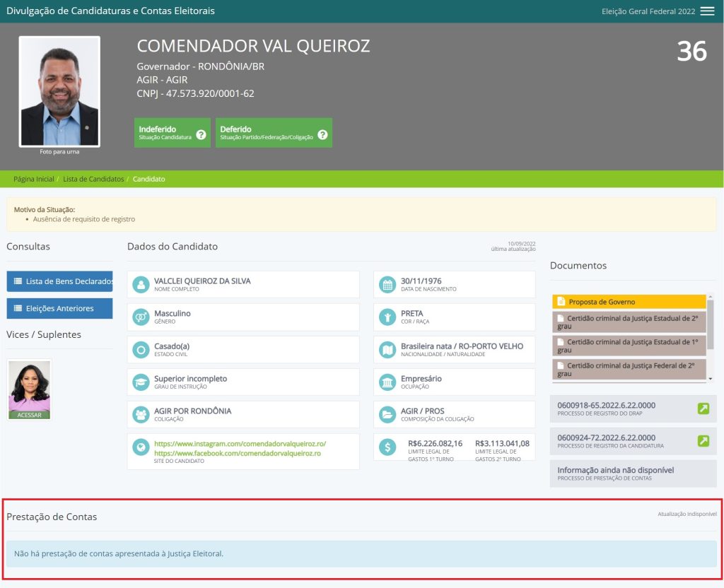Screen dimensions: 724x588
Task: Click help icon beside Deferido status
Action: pos(322,134)
